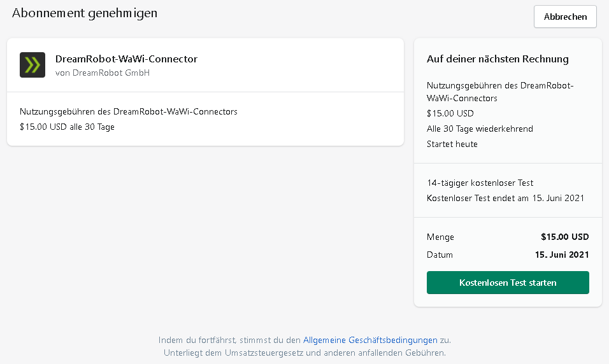Click the bold '15. Juni 2021' date next to Datum
Image resolution: width=609 pixels, height=364 pixels.
pyautogui.click(x=562, y=255)
